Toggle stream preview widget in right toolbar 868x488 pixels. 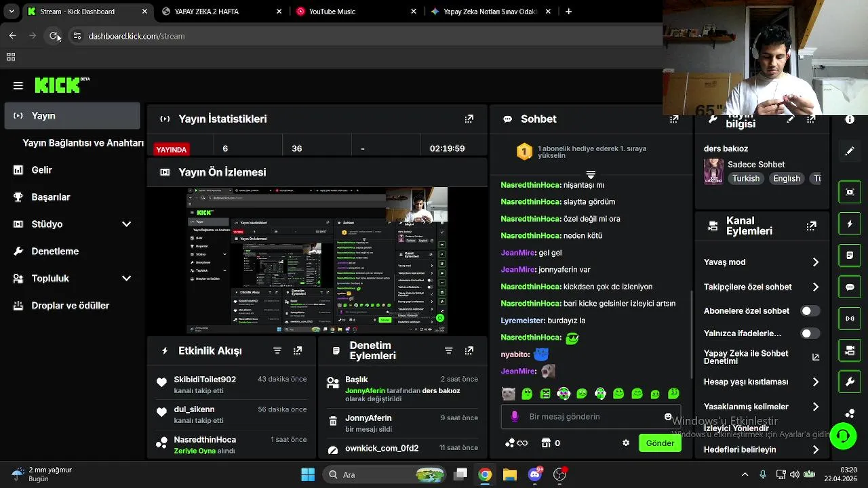point(850,192)
